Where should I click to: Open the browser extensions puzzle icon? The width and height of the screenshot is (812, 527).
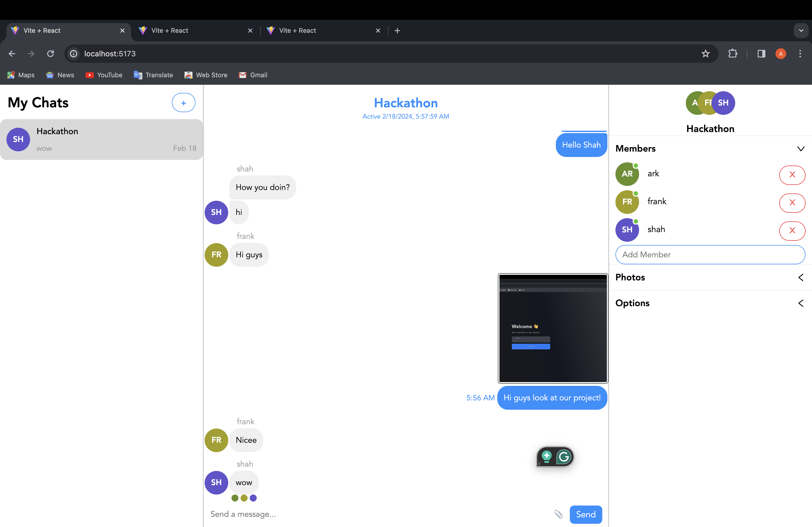733,53
